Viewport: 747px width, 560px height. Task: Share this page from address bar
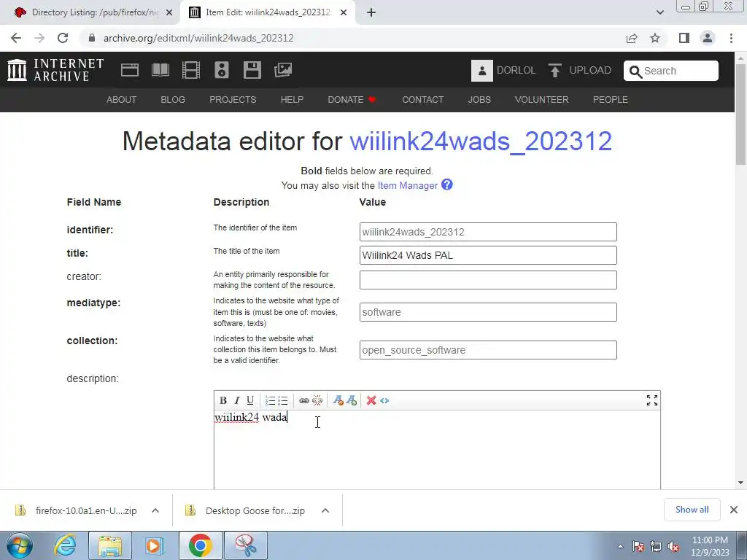(632, 38)
